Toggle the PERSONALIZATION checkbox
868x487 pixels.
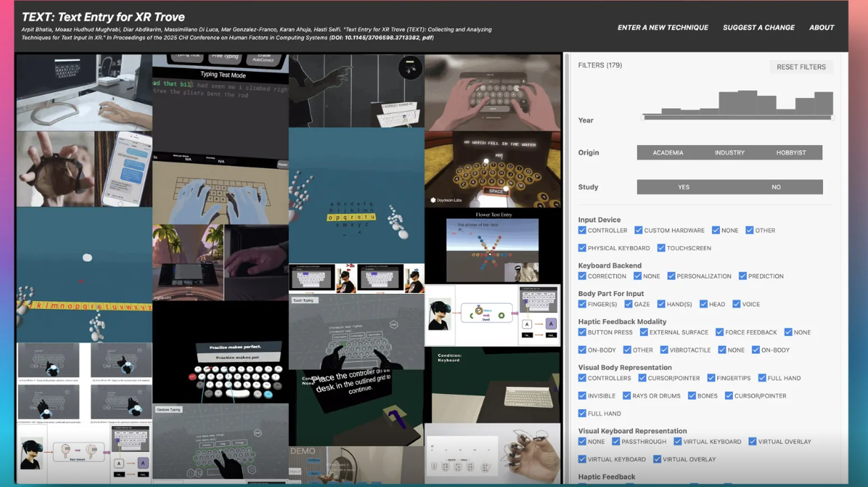point(671,276)
